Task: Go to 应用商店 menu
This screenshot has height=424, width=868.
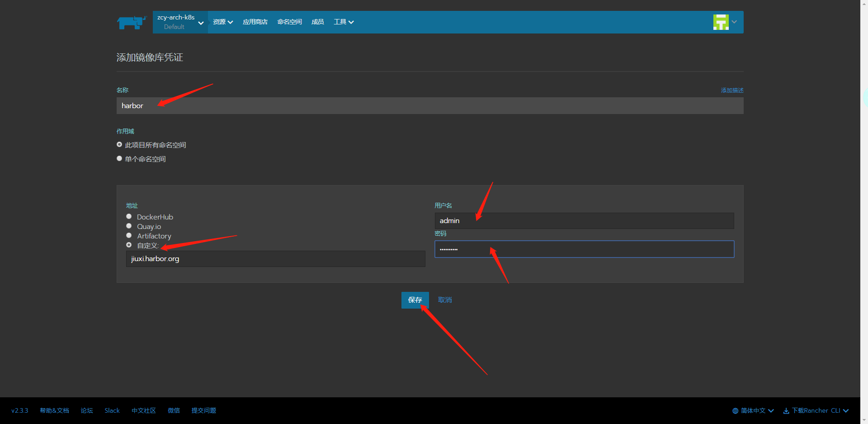Action: [255, 22]
